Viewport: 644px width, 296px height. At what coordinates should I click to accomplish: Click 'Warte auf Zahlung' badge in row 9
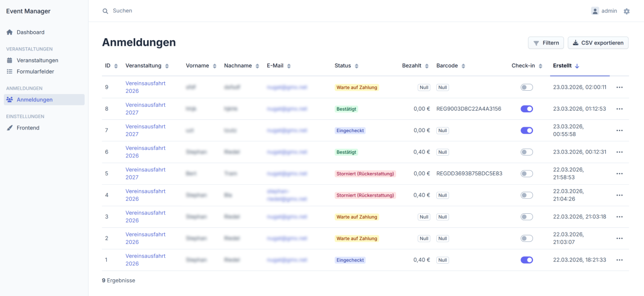point(357,88)
